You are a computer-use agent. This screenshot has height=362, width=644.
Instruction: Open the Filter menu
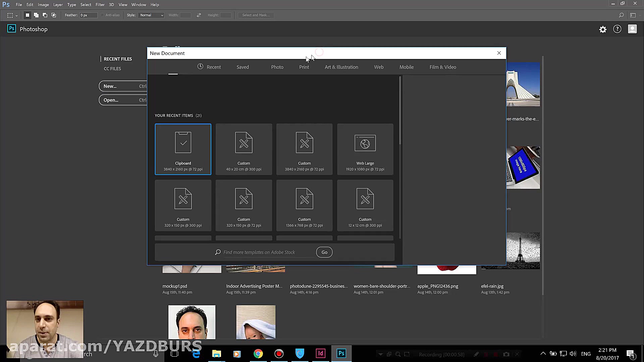pyautogui.click(x=100, y=4)
